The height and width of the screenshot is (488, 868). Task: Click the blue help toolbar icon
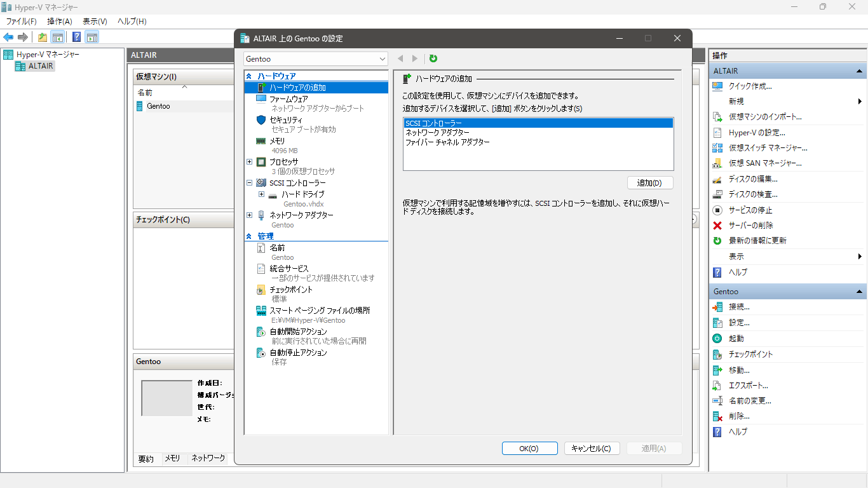coord(76,37)
